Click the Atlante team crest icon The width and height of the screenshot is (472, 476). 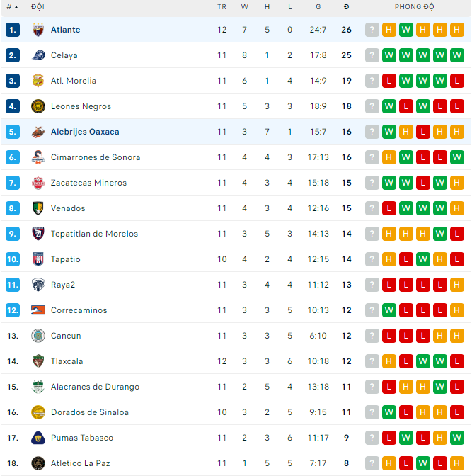[38, 30]
